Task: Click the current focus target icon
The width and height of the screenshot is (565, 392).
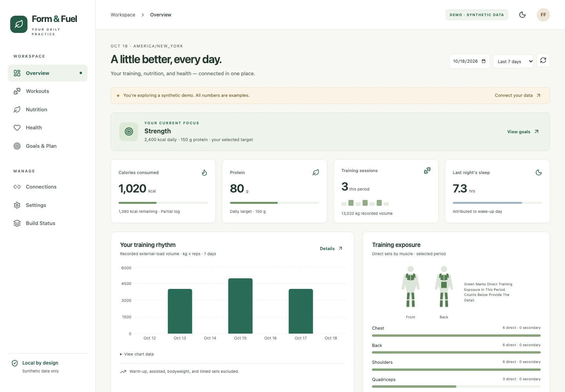Action: click(129, 132)
